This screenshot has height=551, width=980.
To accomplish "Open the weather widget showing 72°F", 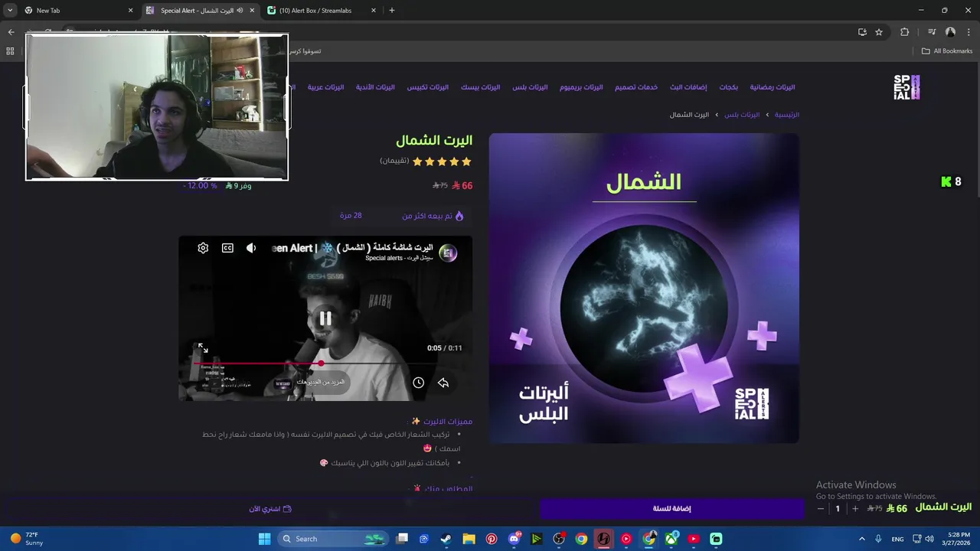I will click(26, 539).
